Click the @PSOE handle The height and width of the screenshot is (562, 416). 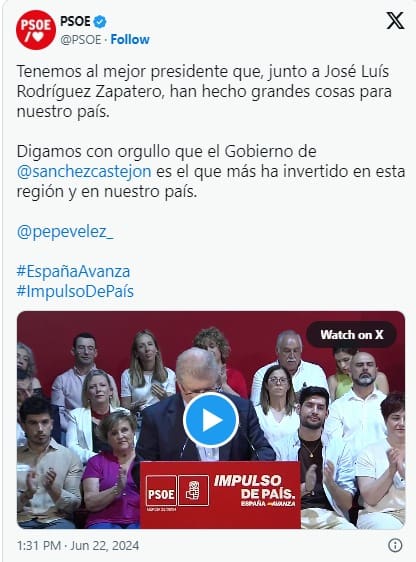(x=81, y=39)
